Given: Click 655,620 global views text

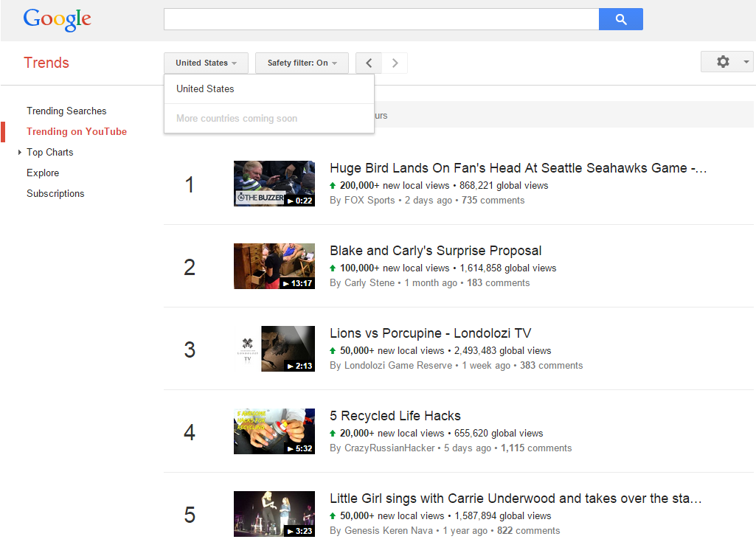Looking at the screenshot, I should click(499, 433).
